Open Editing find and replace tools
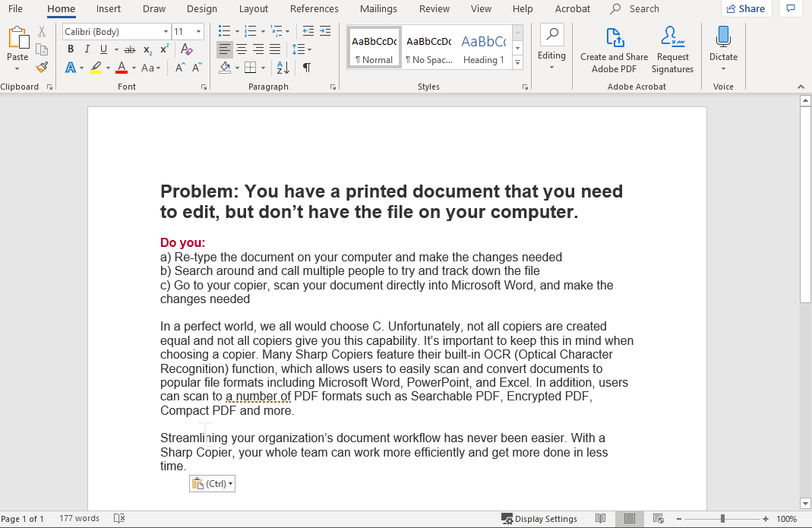 click(551, 48)
